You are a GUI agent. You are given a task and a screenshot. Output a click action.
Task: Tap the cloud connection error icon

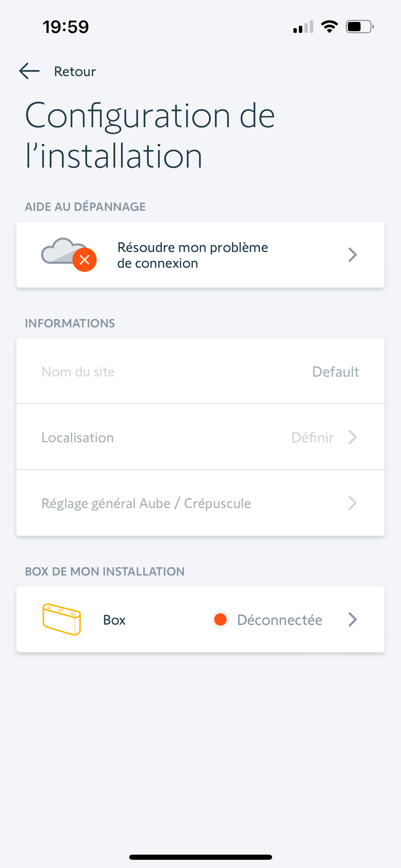pyautogui.click(x=69, y=255)
